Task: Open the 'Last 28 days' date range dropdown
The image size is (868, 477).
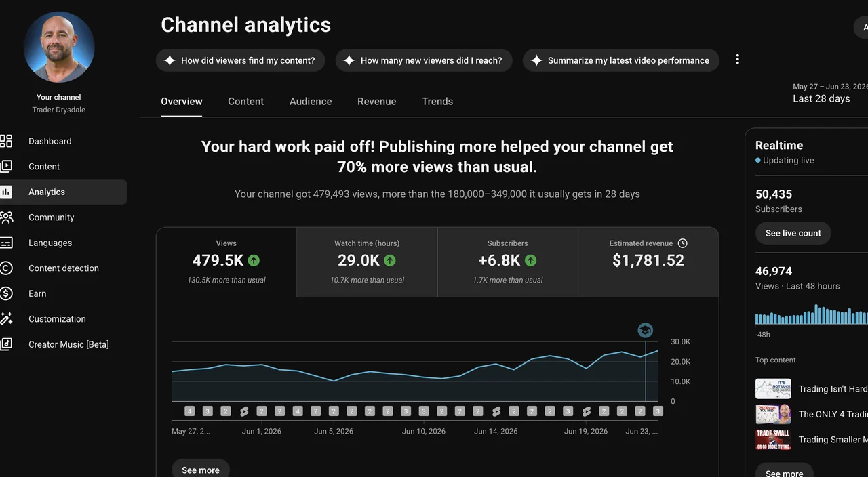Action: (829, 94)
